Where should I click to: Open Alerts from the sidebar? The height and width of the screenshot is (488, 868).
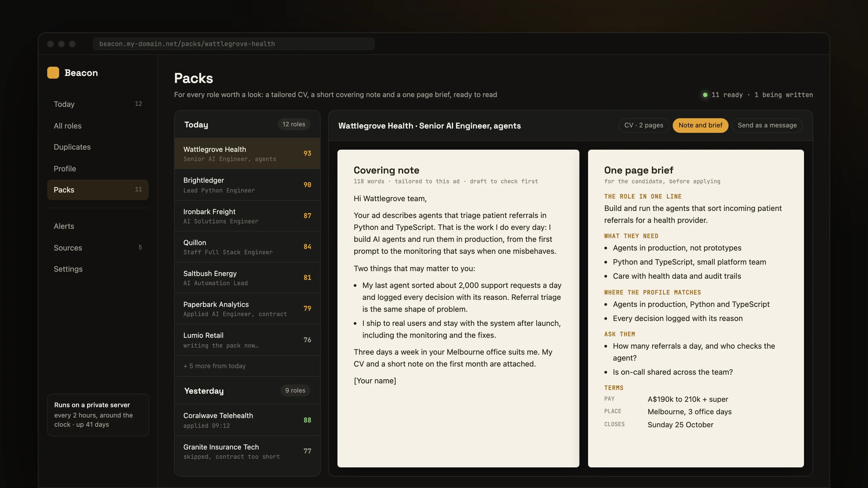click(98, 226)
